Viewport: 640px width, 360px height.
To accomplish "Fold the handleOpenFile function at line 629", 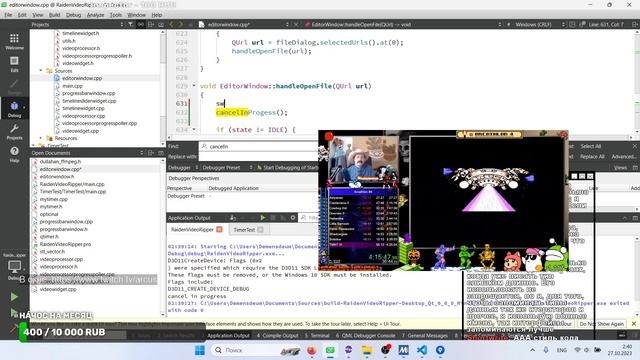I will [194, 86].
